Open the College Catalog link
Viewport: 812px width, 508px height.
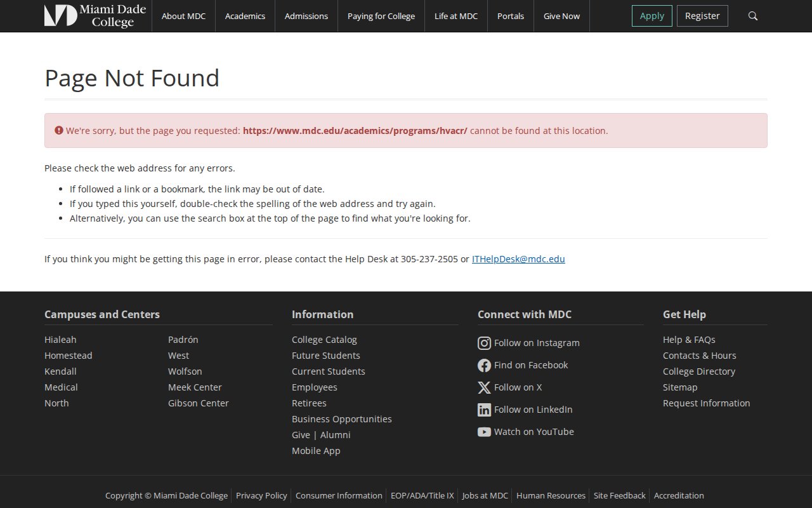coord(324,340)
